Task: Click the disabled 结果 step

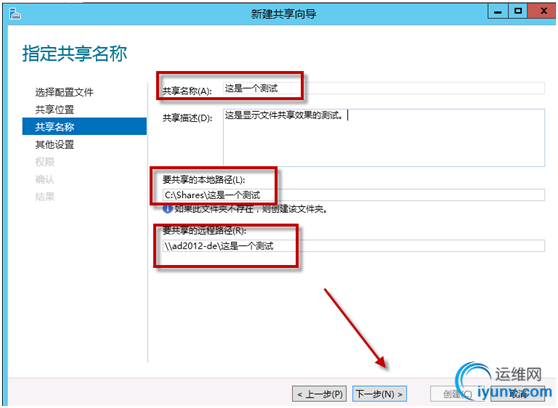Action: tap(45, 197)
